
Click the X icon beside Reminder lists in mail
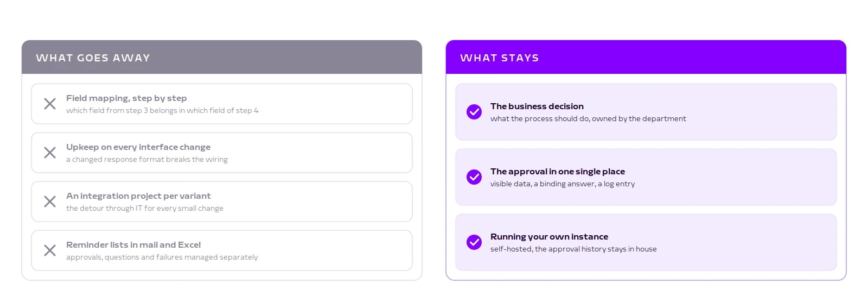tap(50, 250)
